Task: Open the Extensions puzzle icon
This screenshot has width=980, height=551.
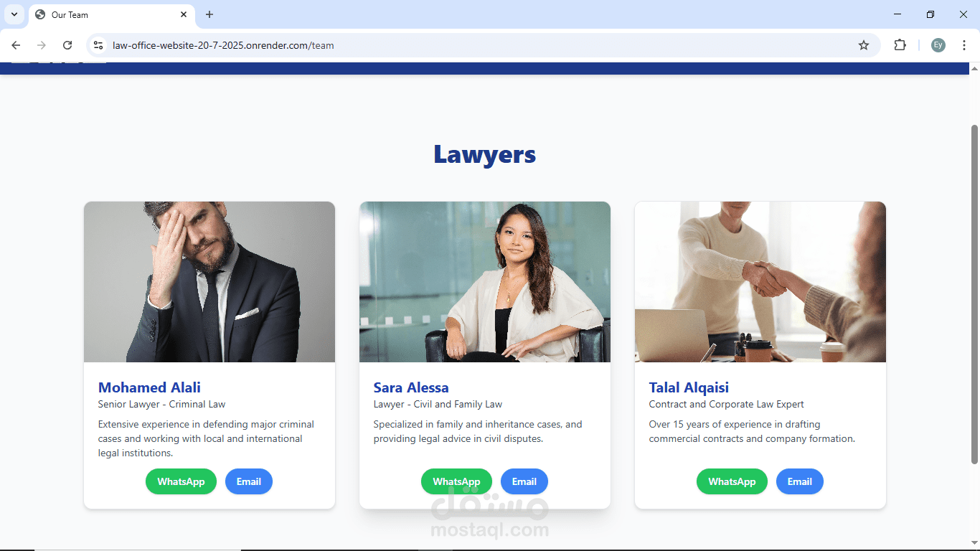Action: pos(900,45)
